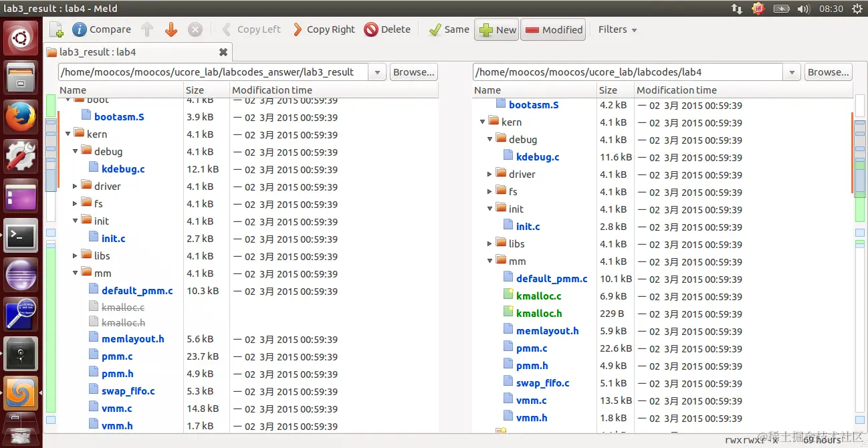Click the Delete toolbar button
The height and width of the screenshot is (448, 868).
pos(387,29)
